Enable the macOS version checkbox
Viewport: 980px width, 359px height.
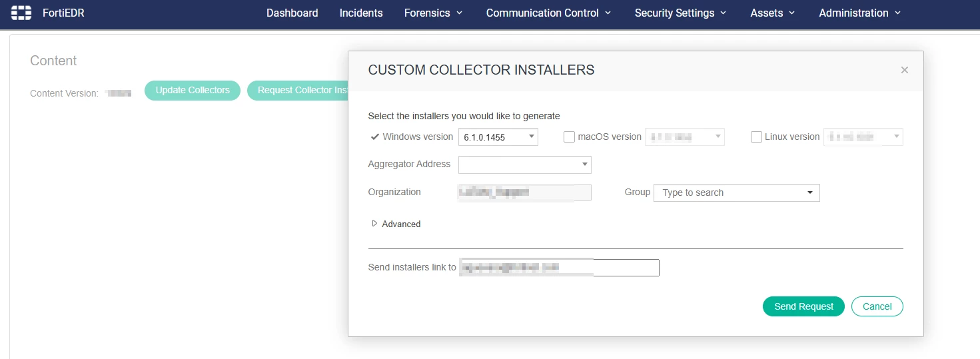(569, 137)
